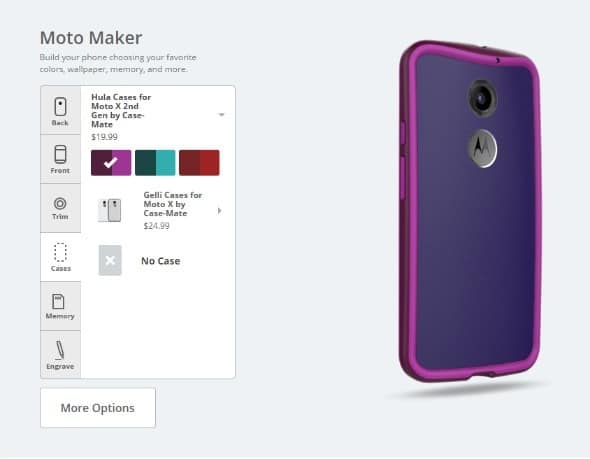
Task: Select the Memory card icon
Action: point(58,301)
